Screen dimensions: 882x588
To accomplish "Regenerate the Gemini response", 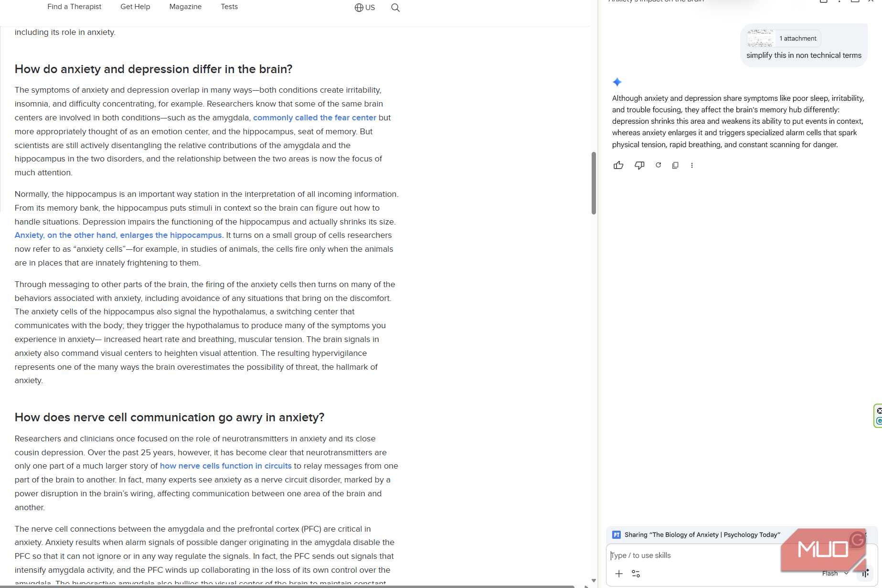I will coord(658,165).
